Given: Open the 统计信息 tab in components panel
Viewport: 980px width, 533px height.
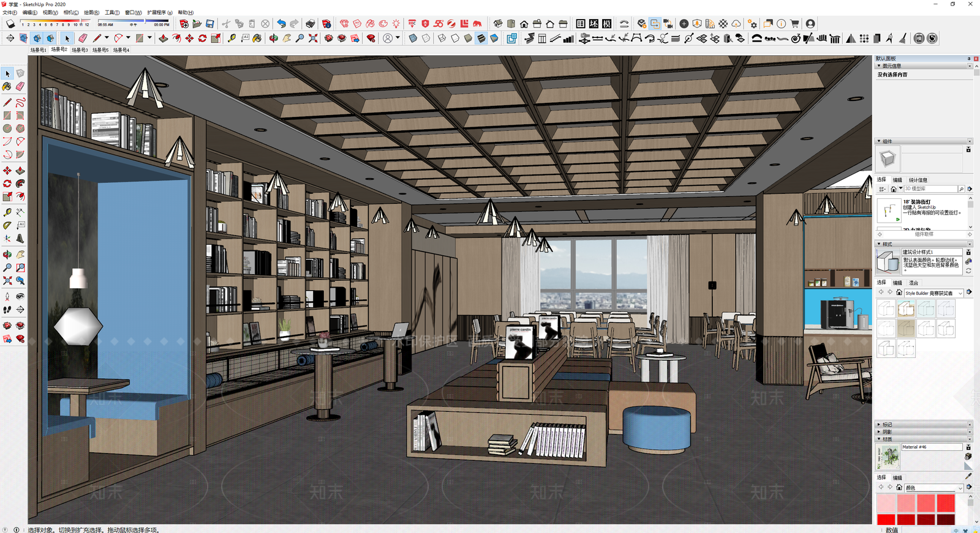Looking at the screenshot, I should pos(918,180).
